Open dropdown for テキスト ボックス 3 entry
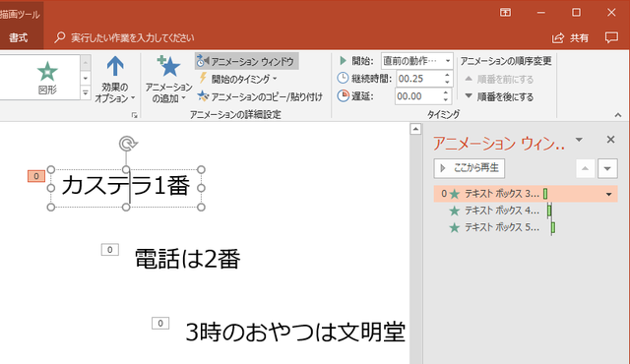630x364 pixels. click(x=608, y=194)
